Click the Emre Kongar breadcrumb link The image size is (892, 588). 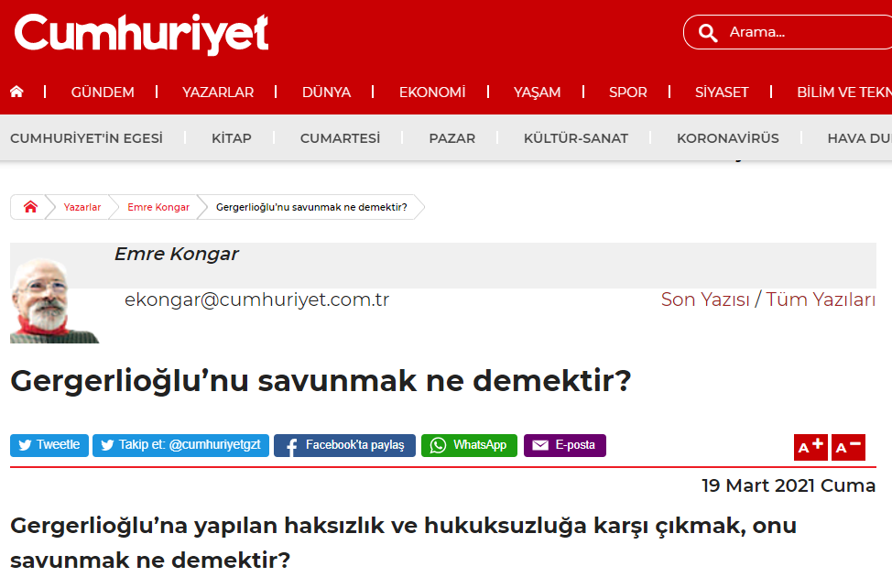[x=158, y=207]
